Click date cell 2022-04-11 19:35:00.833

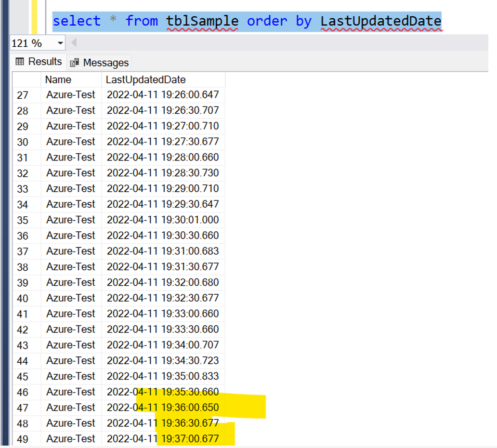[x=163, y=376]
